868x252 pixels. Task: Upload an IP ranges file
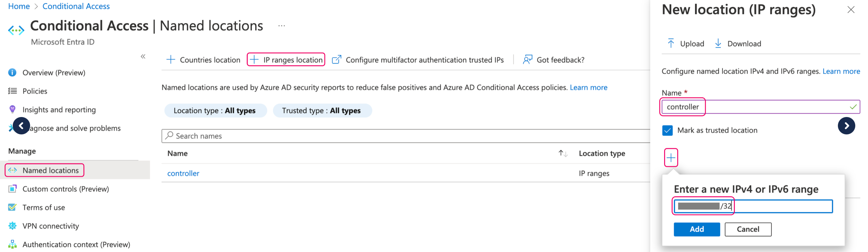686,43
